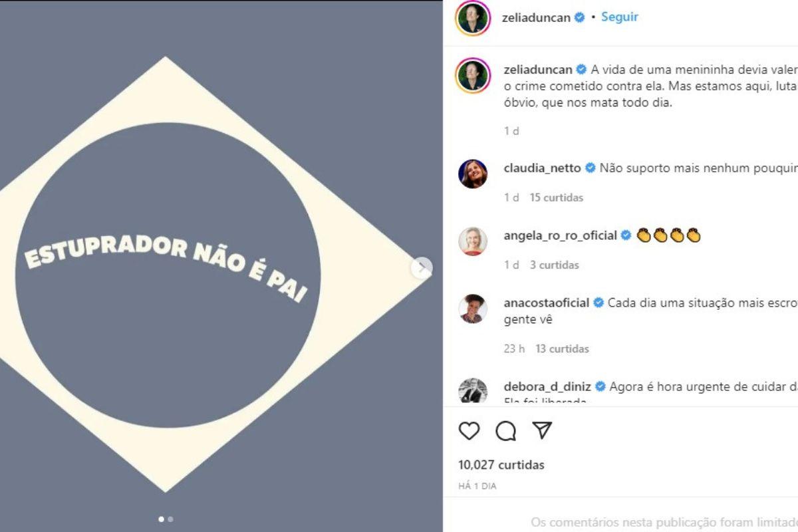Viewport: 798px width, 532px height.
Task: Select the second carousel dot indicator
Action: point(170,519)
